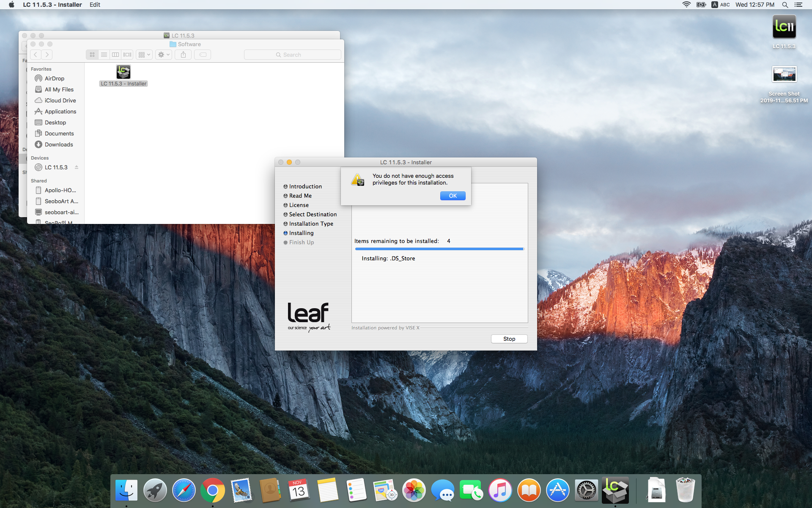Click the Rocket launcher dock icon
Screen dimensions: 812x508
tap(156, 490)
